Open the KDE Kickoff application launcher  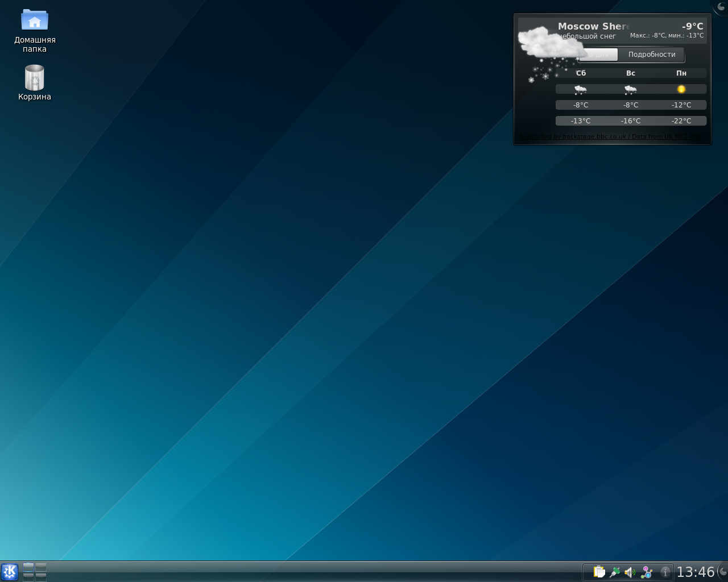(x=10, y=572)
